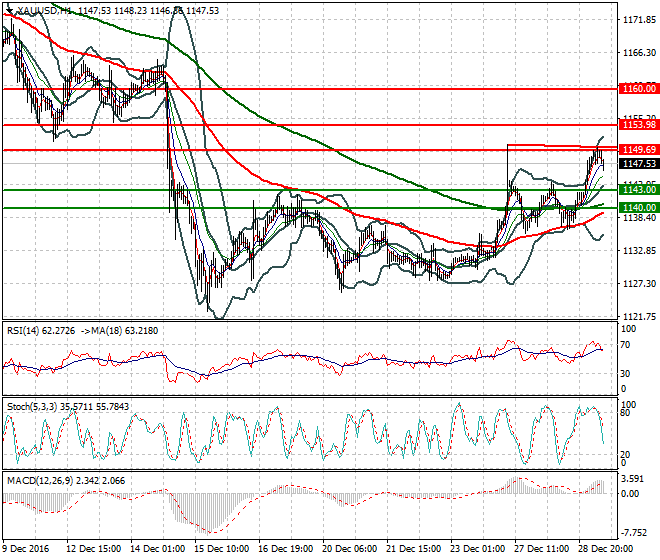The width and height of the screenshot is (660, 560).
Task: Click the small arrow icon before XAUUSD,H1
Action: pos(9,11)
